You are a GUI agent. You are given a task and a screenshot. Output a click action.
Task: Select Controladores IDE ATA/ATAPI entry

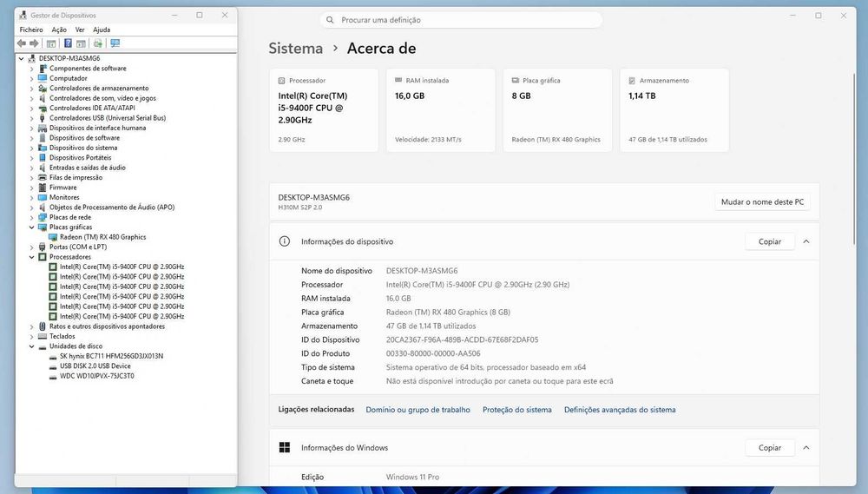[92, 109]
